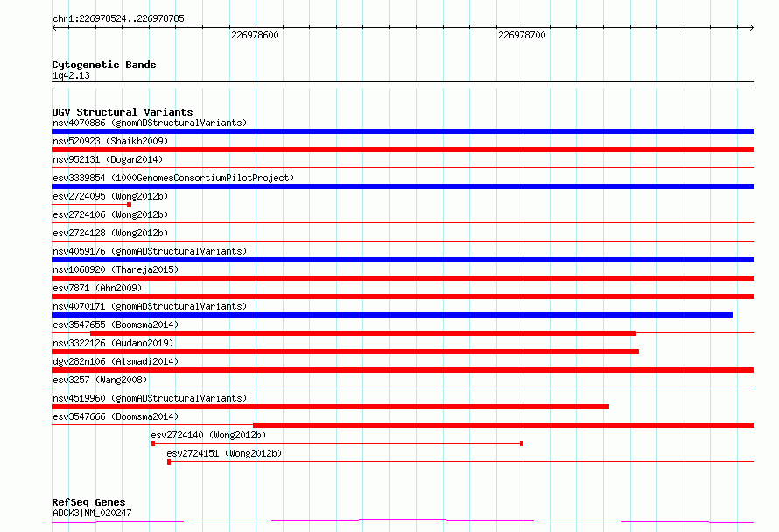Open variant esv2724128 (Wong2012b) label
The height and width of the screenshot is (532, 779).
[x=110, y=233]
